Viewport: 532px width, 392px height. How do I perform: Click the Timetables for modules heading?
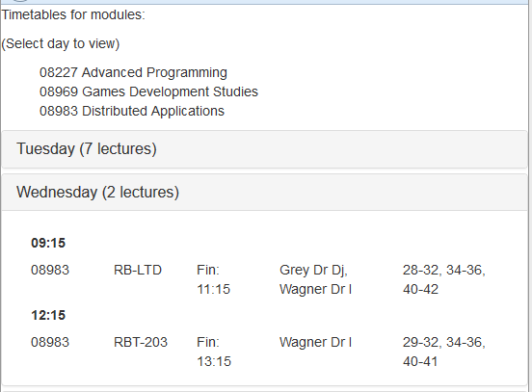click(x=73, y=14)
